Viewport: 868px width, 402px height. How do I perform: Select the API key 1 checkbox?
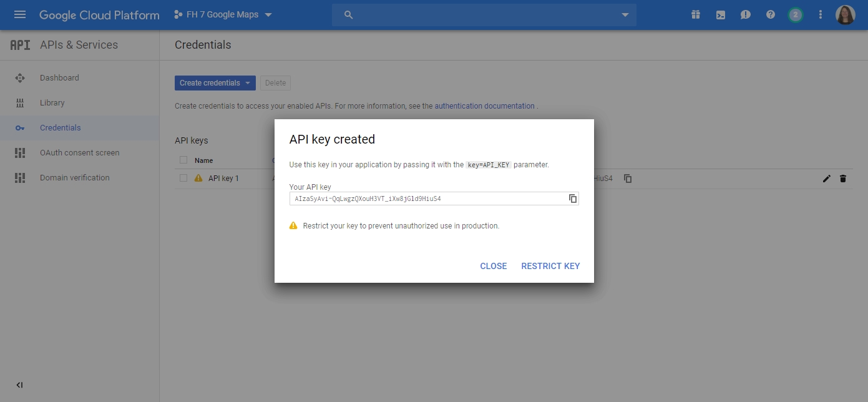click(x=183, y=178)
